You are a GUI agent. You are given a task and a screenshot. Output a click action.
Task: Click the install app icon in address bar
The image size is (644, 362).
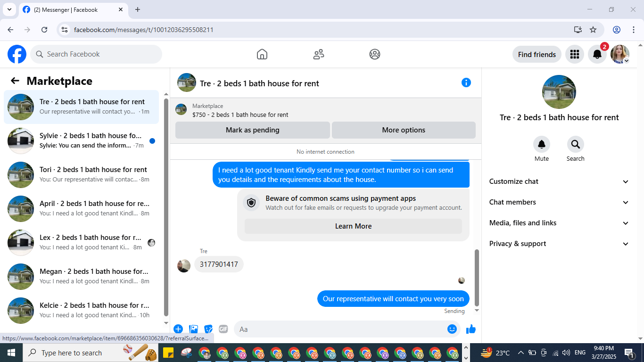(578, 30)
